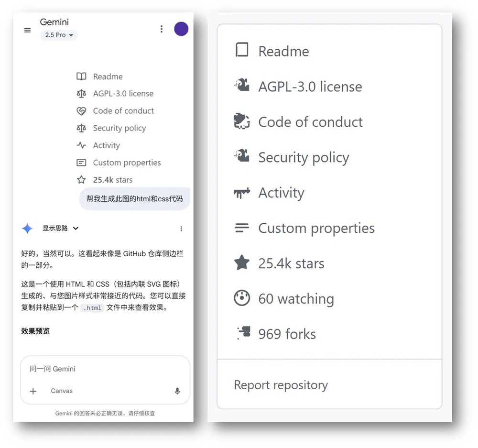
Task: Click the plus icon to add attachments
Action: [x=33, y=391]
